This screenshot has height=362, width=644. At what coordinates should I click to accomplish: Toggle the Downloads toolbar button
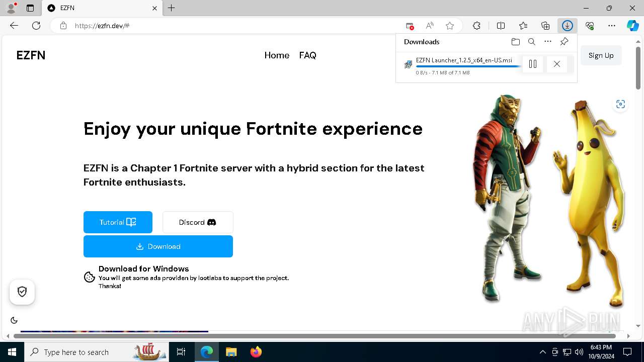568,26
